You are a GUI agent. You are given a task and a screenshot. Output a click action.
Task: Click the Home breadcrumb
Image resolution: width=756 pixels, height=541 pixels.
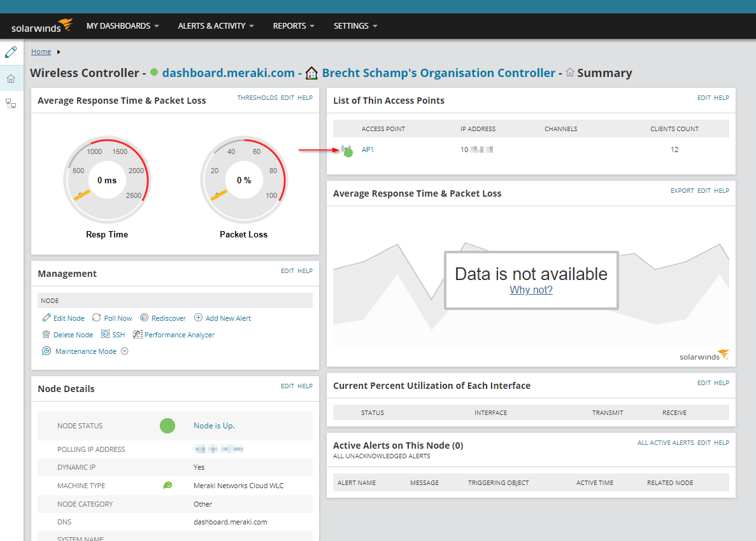pos(41,52)
